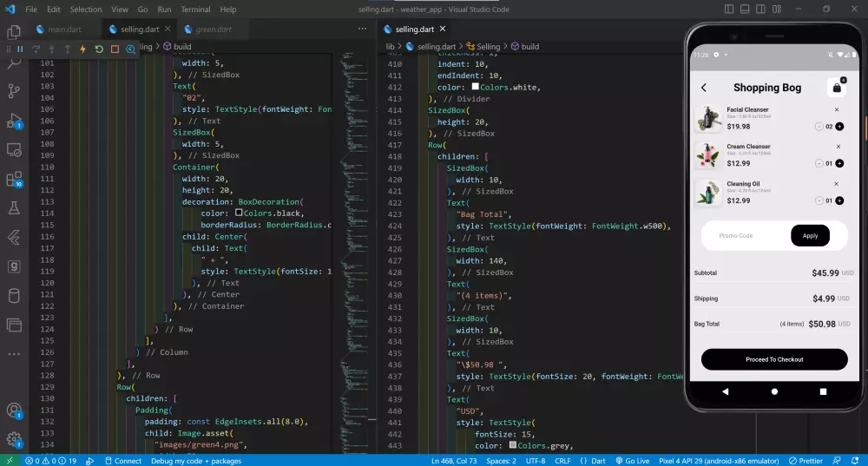Tap the back arrow beside Shopping Bog
The width and height of the screenshot is (868, 466).
[x=704, y=88]
